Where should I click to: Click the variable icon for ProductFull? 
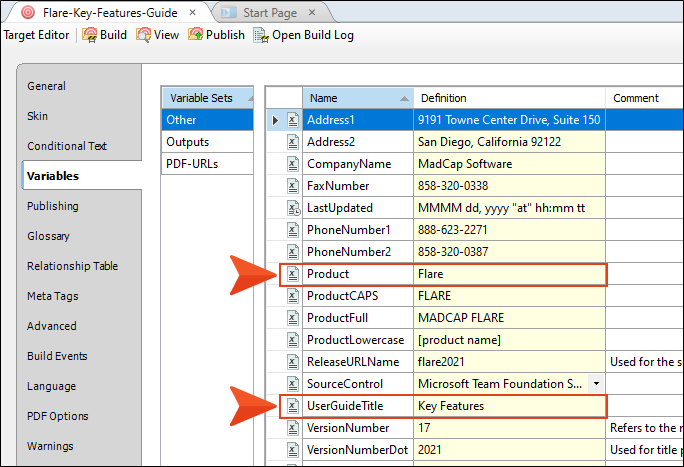tap(293, 318)
